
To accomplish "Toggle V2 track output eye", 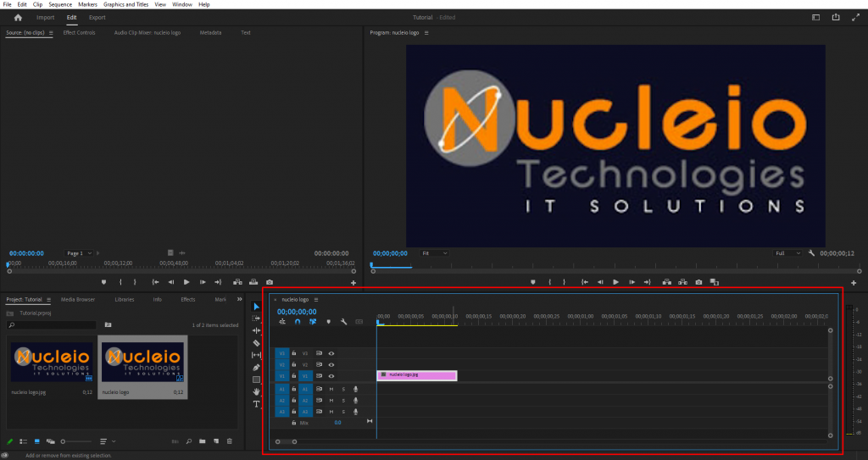I will [x=331, y=365].
